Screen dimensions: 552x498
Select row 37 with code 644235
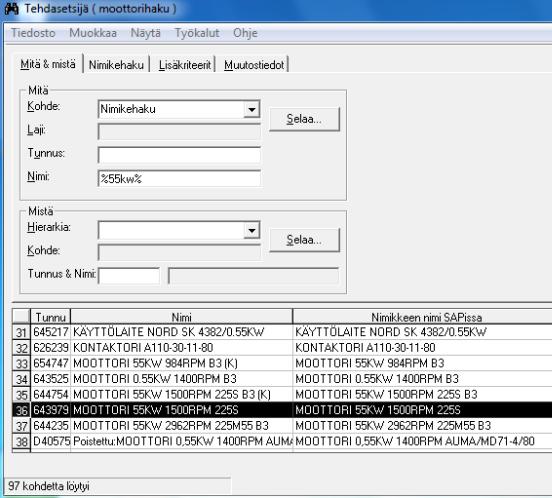282,425
